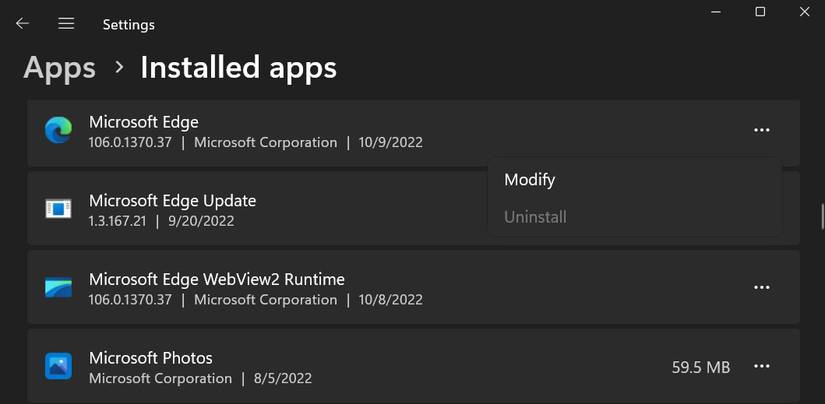Open the three-dot menu for Microsoft Edge
This screenshot has width=825, height=404.
tap(762, 130)
